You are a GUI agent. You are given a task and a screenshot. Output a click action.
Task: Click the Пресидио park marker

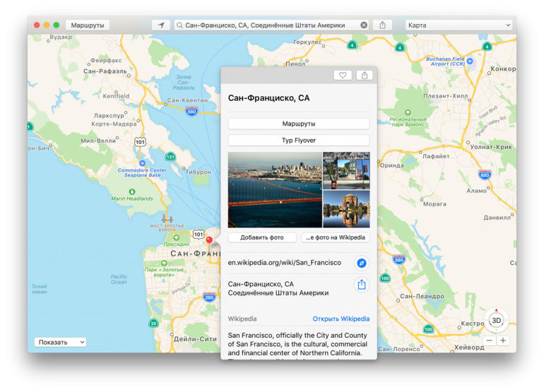[x=176, y=237]
